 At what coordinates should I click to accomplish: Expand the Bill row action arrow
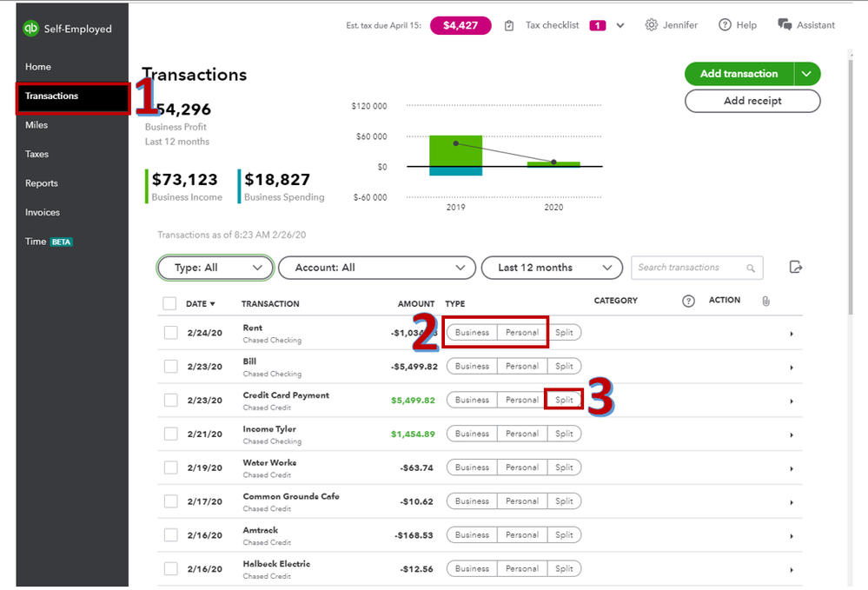coord(792,368)
